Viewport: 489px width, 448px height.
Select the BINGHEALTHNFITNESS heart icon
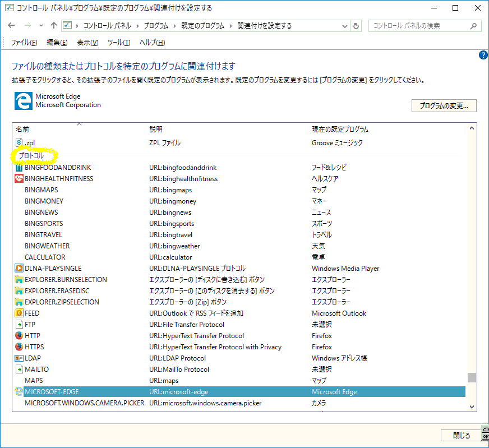point(19,179)
